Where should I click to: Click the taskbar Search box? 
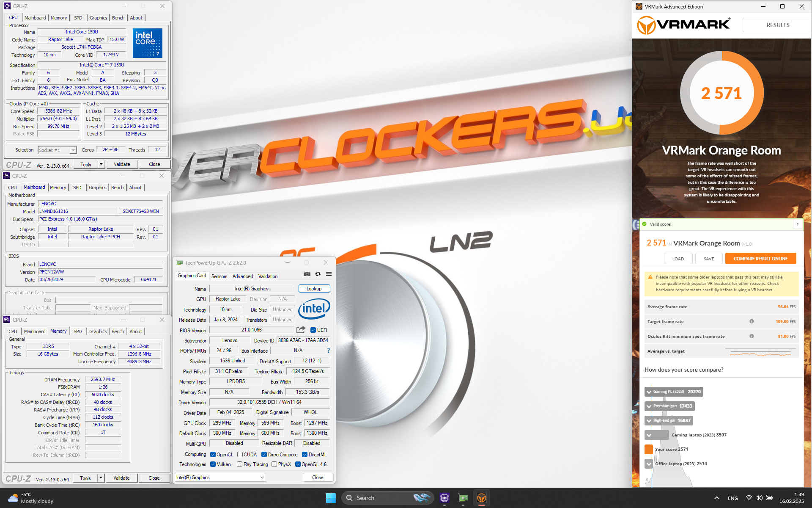click(387, 498)
